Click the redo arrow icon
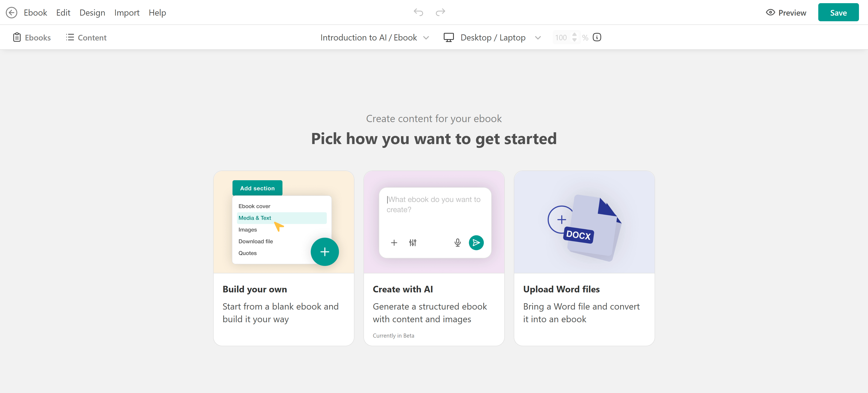Screen dimensions: 868x393 [440, 12]
